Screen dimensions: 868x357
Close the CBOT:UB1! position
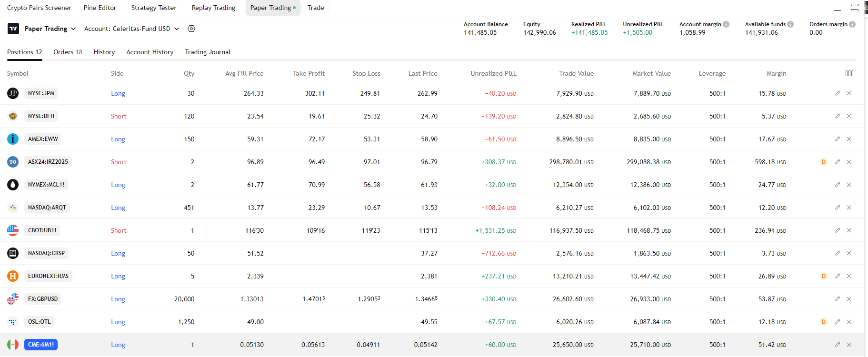click(849, 230)
